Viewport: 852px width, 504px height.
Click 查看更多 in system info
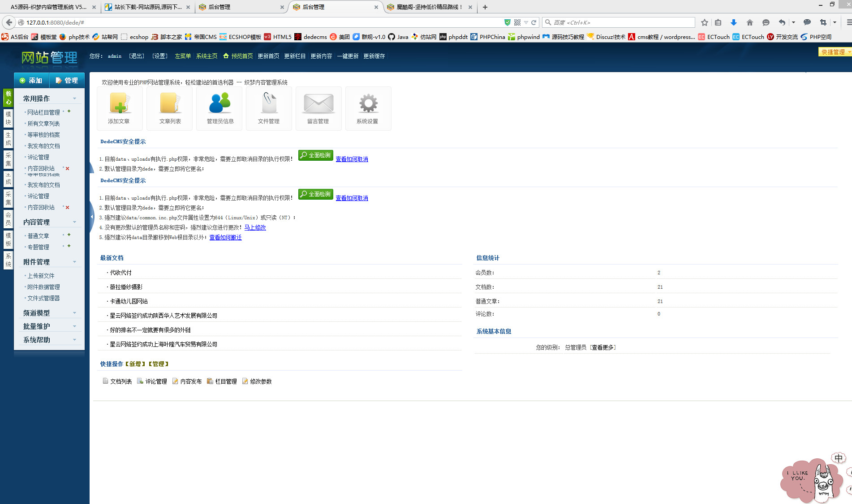602,347
